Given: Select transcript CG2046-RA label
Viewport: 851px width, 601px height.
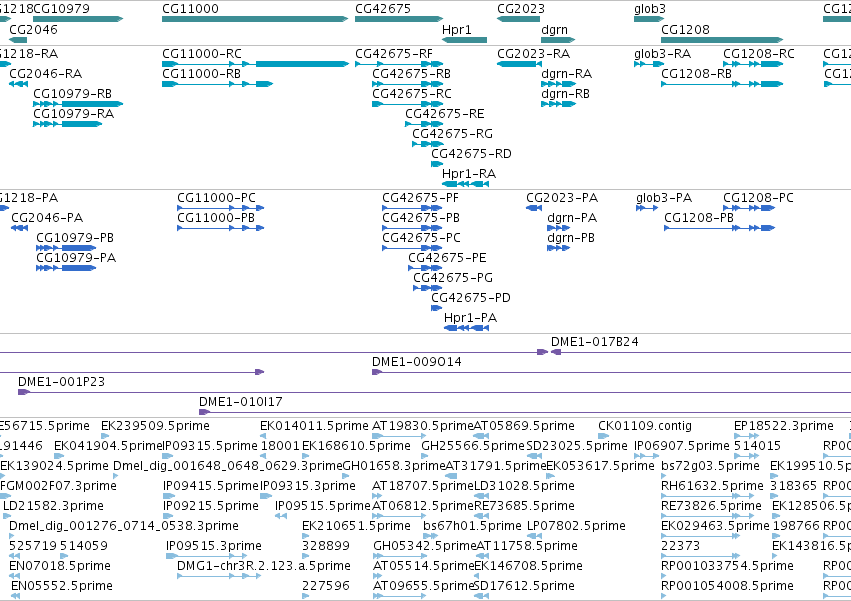Looking at the screenshot, I should coord(46,73).
